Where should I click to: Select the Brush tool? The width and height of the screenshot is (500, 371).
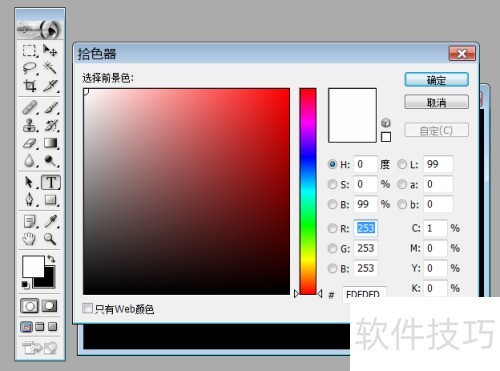50,108
